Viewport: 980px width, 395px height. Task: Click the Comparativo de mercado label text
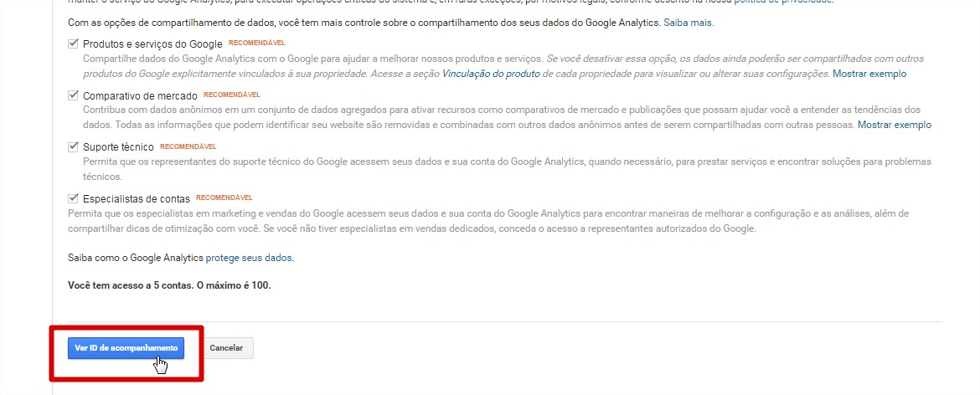point(140,96)
